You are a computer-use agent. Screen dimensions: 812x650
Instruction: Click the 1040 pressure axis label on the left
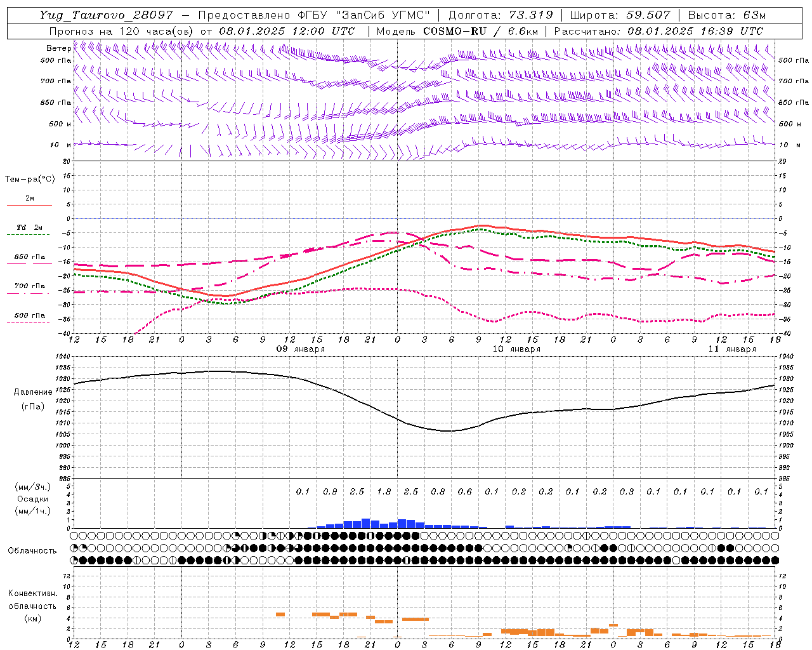[x=64, y=357]
